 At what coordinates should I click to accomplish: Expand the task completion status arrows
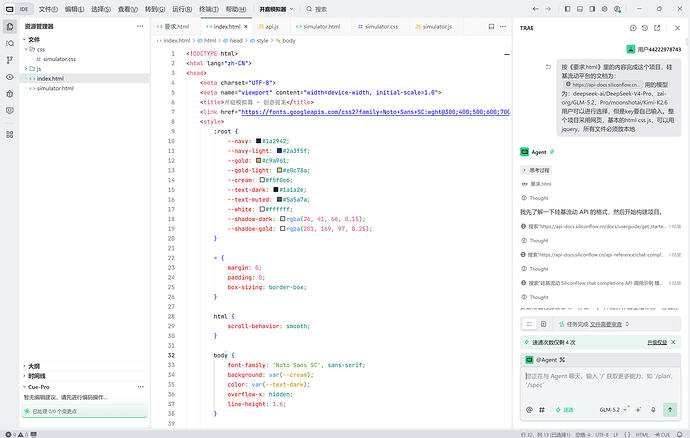[x=628, y=324]
